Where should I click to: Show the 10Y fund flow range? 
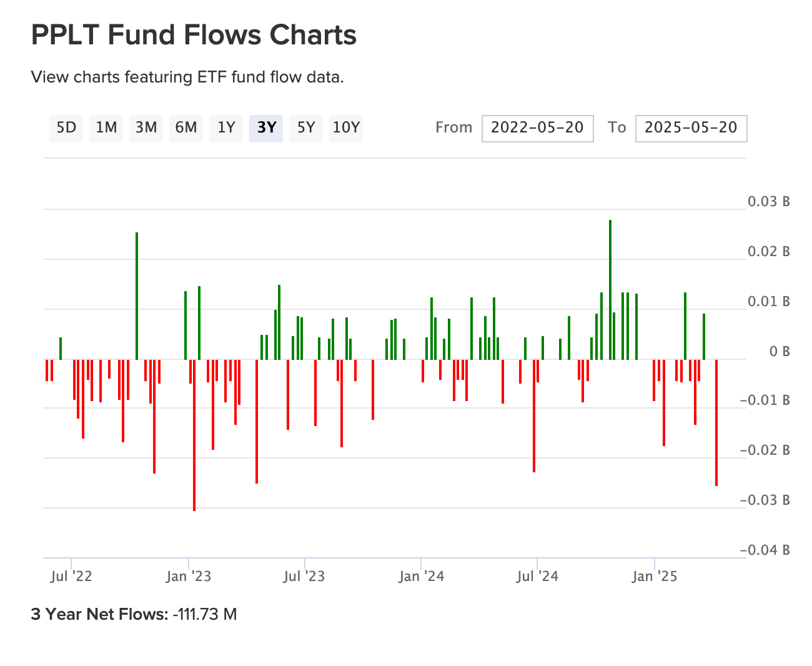tap(346, 128)
